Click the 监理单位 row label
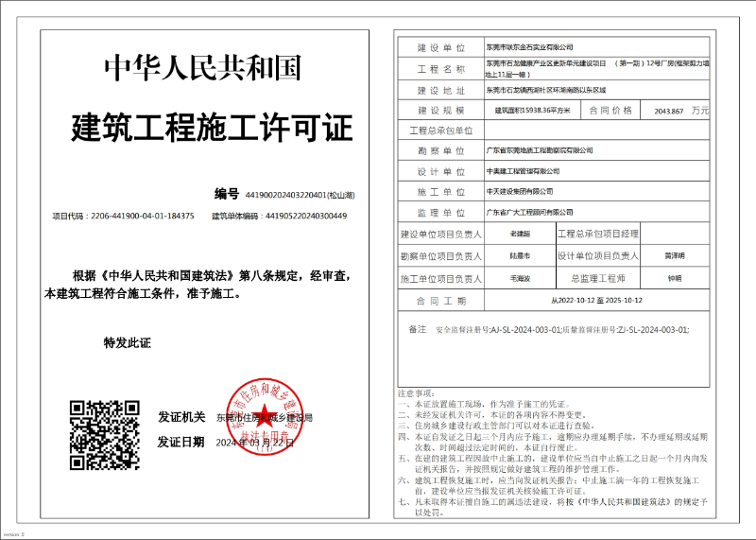The image size is (756, 540). (x=441, y=213)
